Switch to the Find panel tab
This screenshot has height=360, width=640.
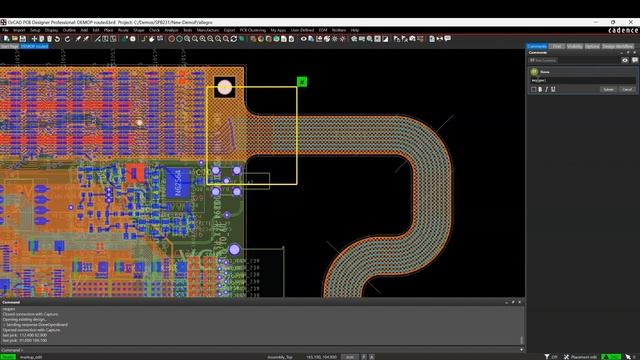[557, 47]
